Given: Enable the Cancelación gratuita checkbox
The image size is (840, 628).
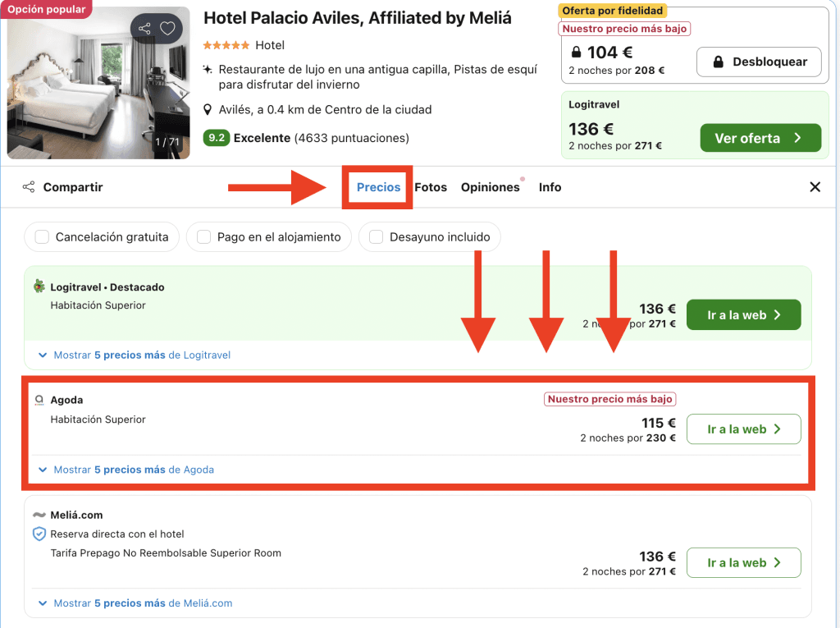Looking at the screenshot, I should pyautogui.click(x=43, y=237).
